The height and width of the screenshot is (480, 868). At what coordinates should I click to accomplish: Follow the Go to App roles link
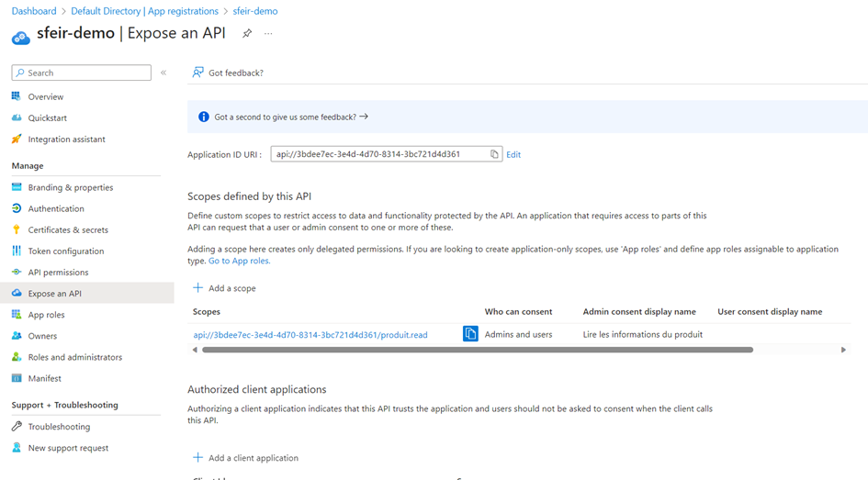239,261
